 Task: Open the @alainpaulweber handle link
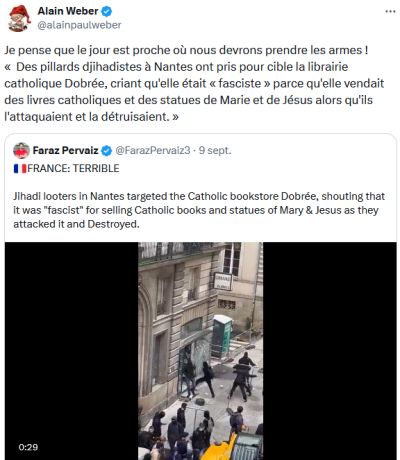[79, 25]
